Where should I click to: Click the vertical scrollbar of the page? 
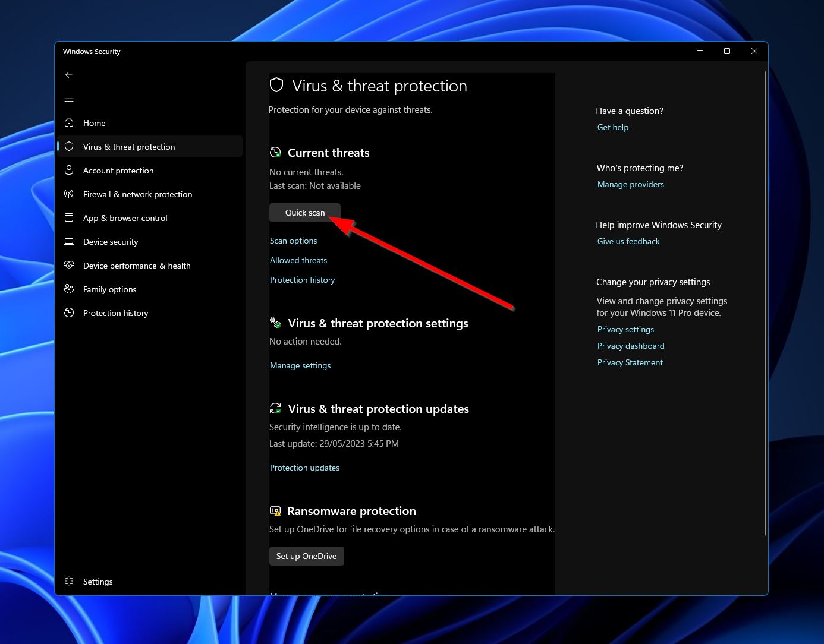(x=765, y=303)
